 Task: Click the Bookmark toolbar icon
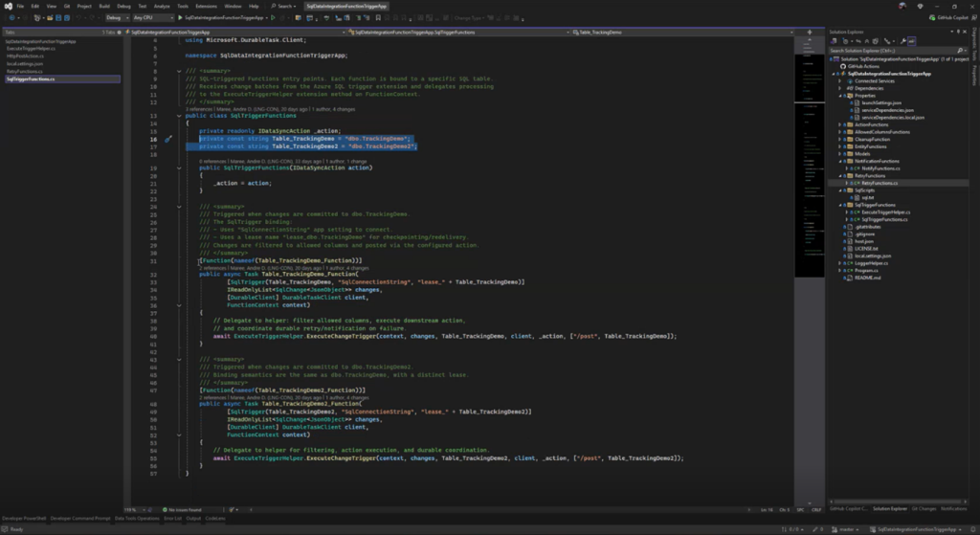[378, 18]
